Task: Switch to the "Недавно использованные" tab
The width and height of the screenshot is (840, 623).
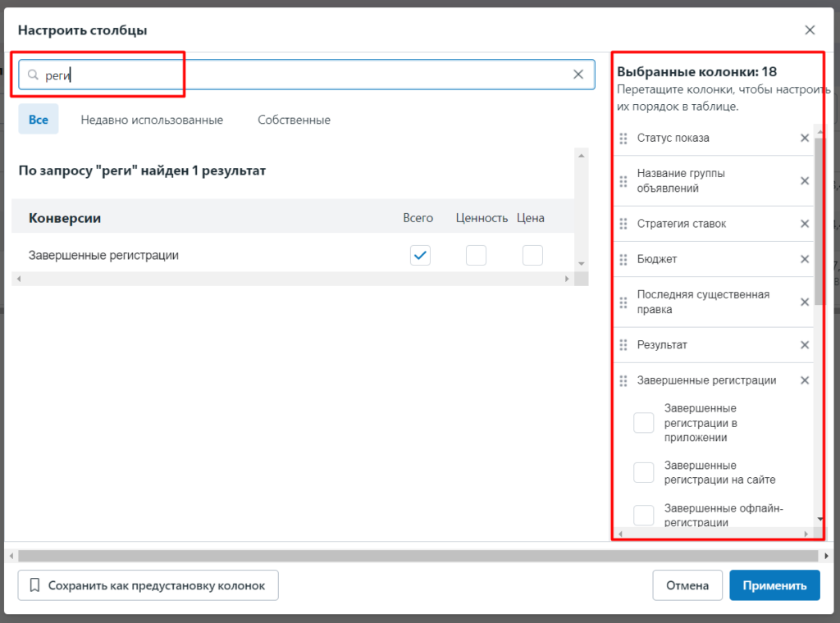Action: 151,119
